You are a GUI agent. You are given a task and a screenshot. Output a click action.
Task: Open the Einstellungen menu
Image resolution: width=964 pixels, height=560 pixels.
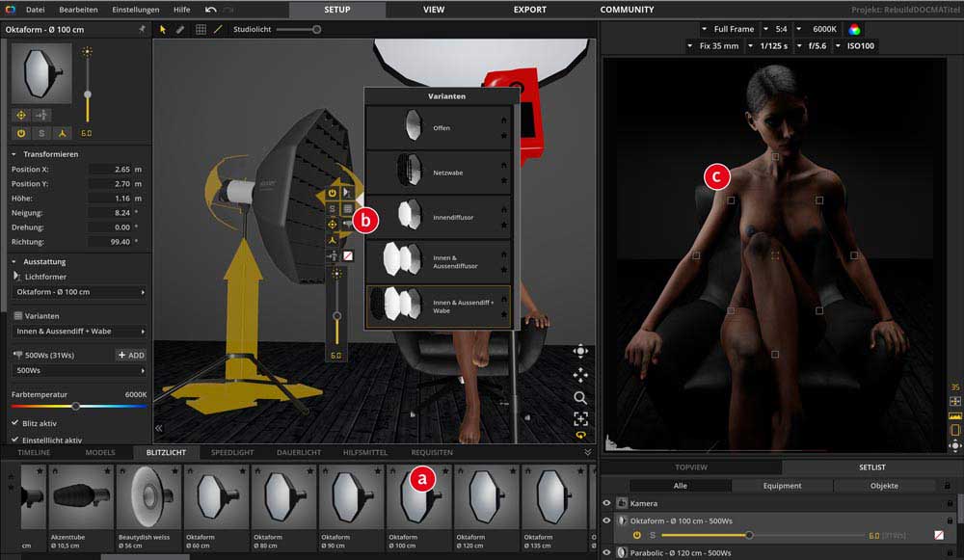pos(136,10)
